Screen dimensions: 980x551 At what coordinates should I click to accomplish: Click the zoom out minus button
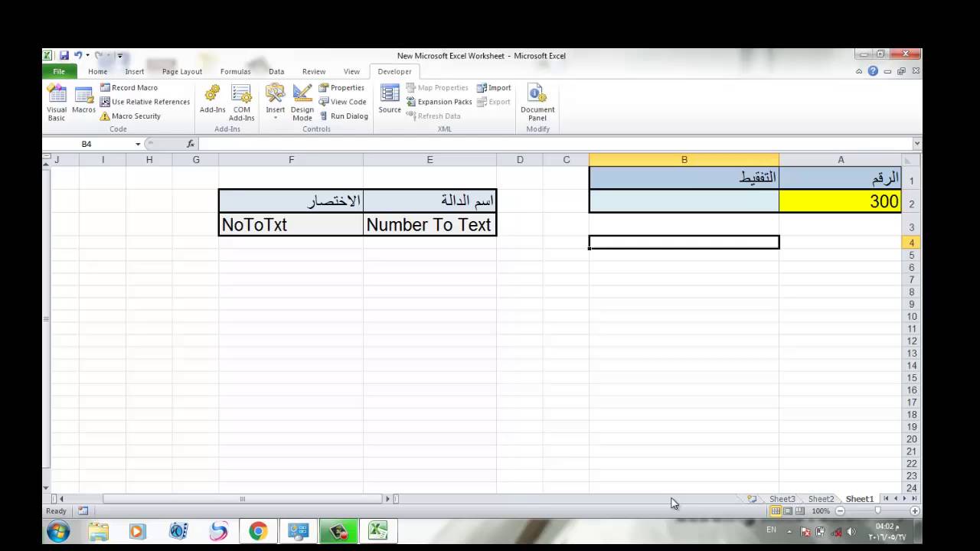840,510
